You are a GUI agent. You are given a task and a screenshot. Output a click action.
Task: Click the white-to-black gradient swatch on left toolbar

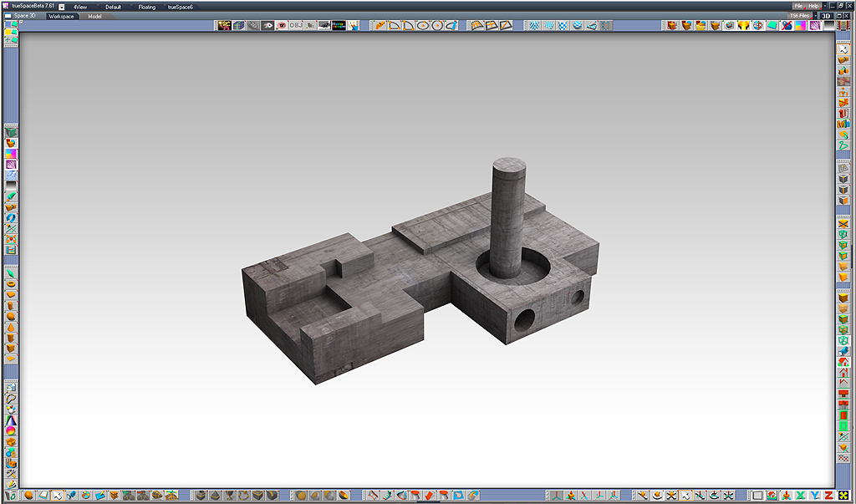[11, 186]
